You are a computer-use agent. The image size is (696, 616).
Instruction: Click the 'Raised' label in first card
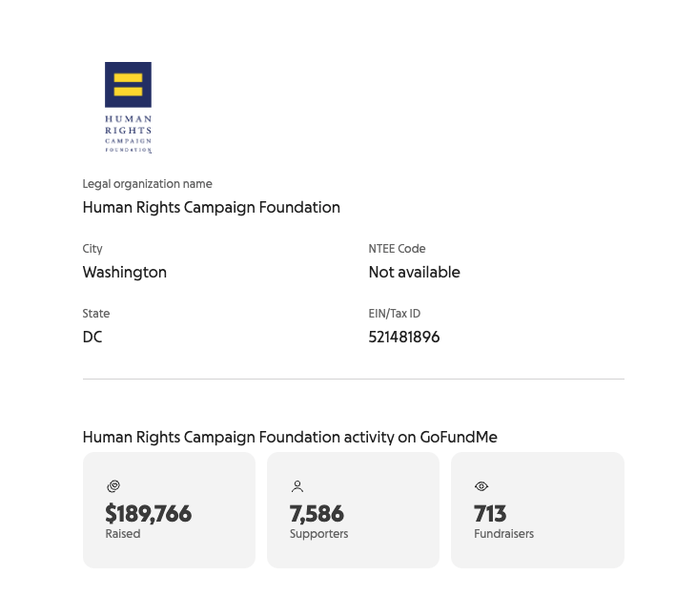pyautogui.click(x=122, y=534)
